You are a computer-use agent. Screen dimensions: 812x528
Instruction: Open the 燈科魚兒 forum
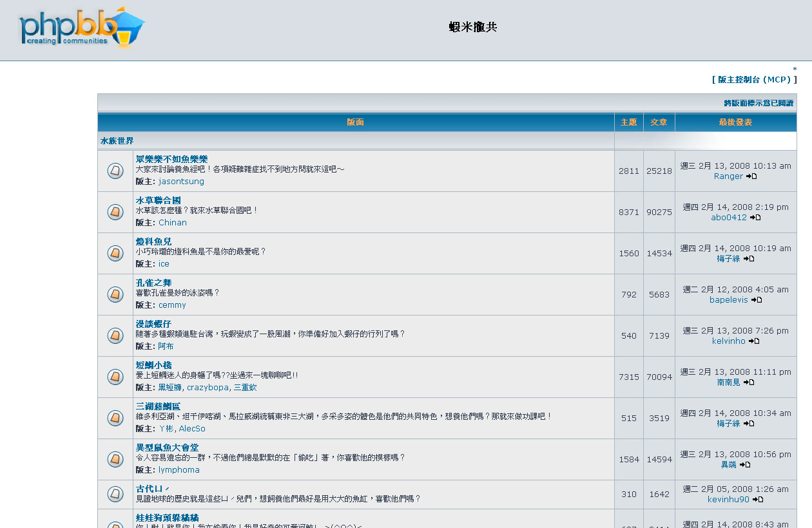(154, 241)
